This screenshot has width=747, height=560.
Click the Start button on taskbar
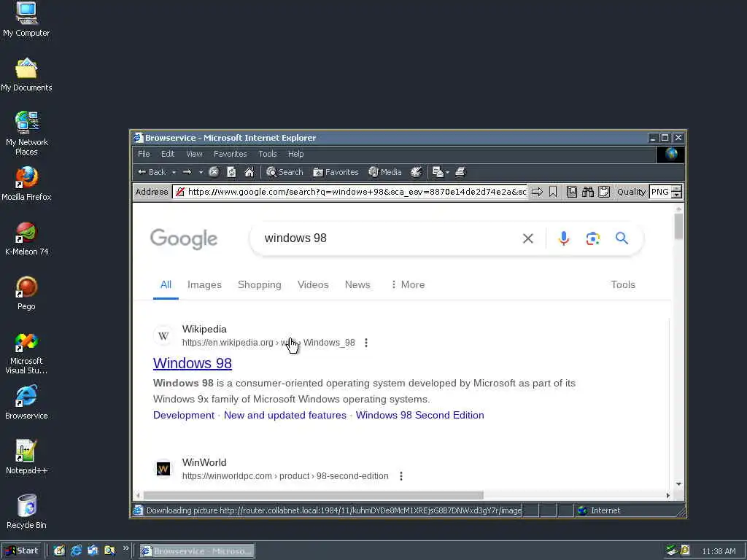(x=22, y=551)
